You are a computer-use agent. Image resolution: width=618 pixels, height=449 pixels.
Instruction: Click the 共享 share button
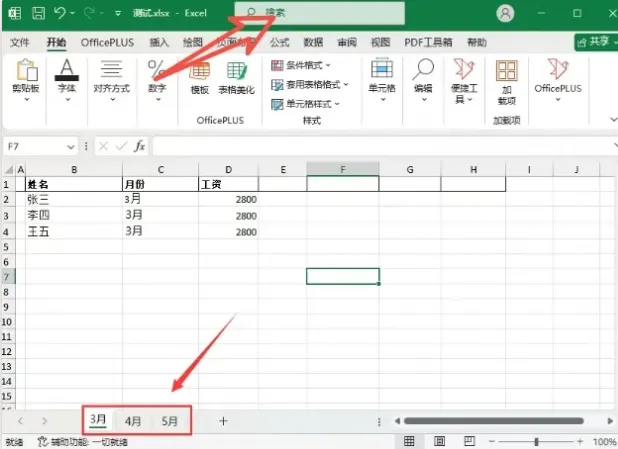pos(596,42)
